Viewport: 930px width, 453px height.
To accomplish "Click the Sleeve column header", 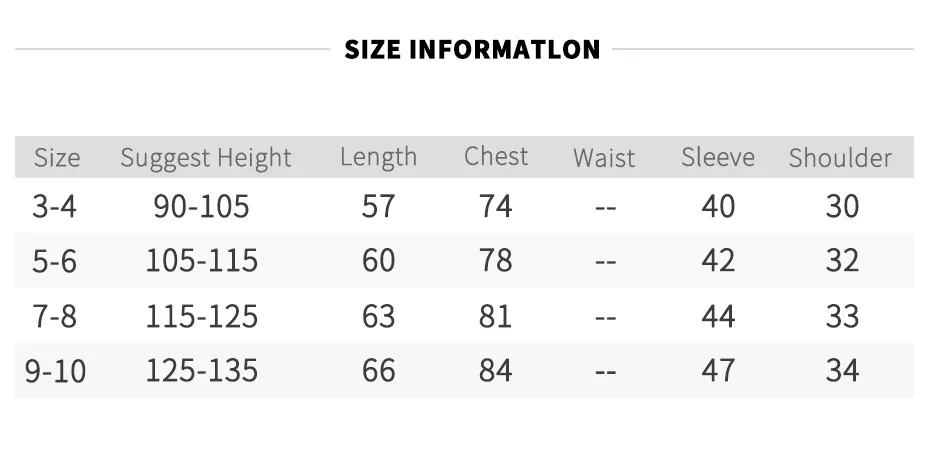I will (718, 157).
